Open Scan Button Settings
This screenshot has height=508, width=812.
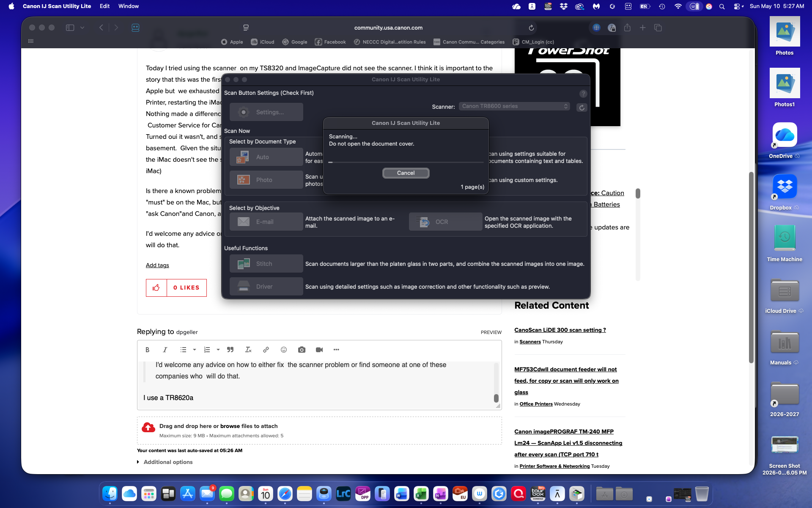[266, 112]
